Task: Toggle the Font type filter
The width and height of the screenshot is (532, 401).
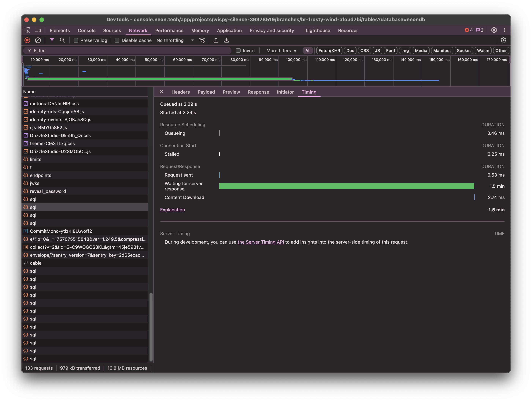Action: pos(391,51)
